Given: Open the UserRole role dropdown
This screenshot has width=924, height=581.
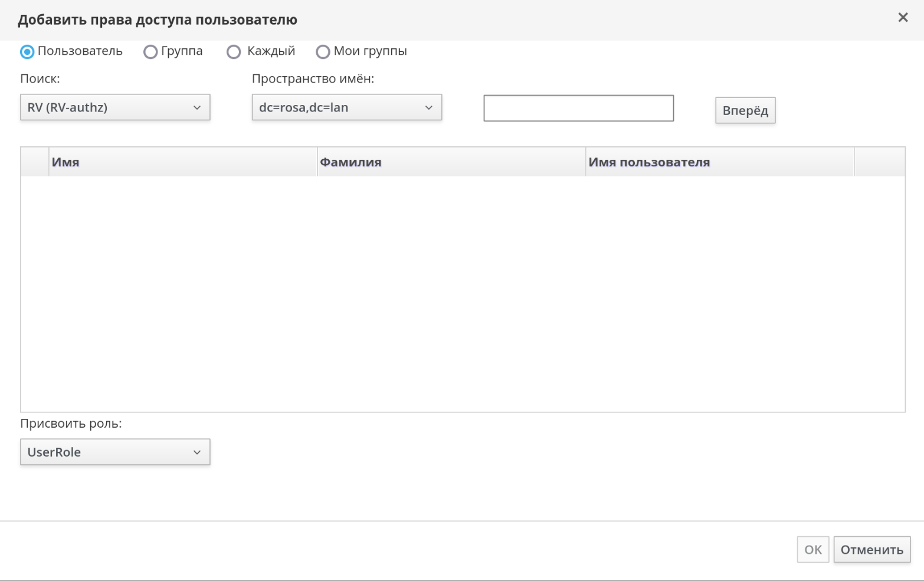Looking at the screenshot, I should 115,452.
